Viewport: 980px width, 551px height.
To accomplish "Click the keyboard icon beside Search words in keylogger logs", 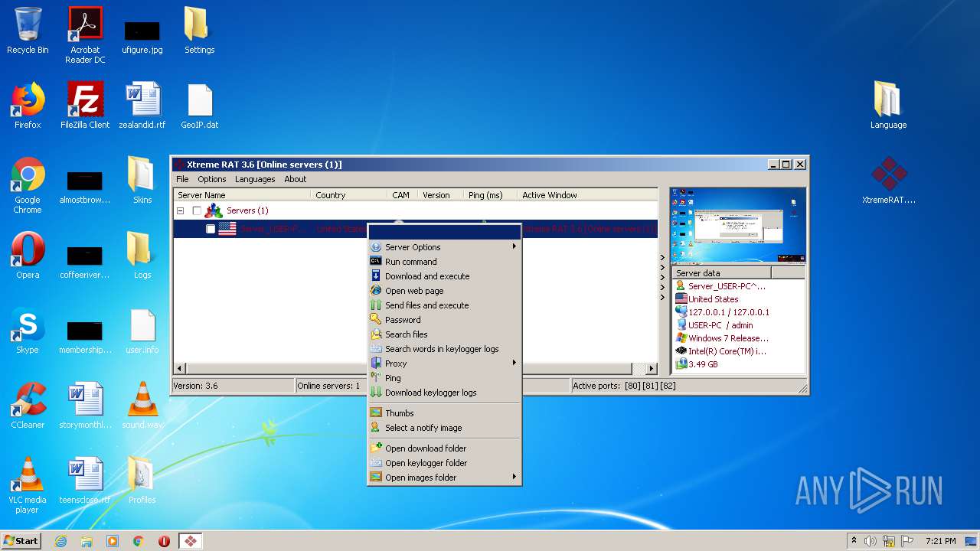I will pyautogui.click(x=376, y=349).
